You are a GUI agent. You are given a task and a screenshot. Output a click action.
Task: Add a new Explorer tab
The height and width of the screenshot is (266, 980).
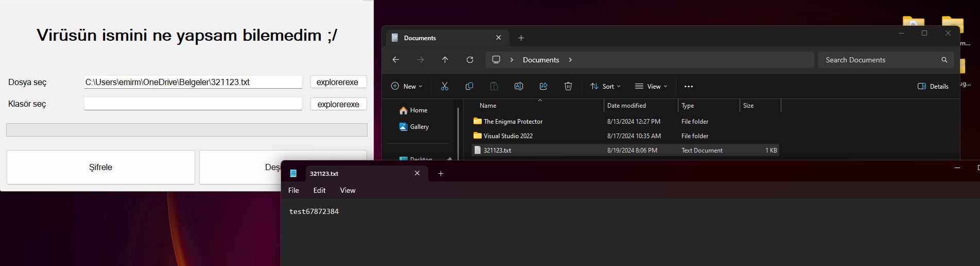(x=521, y=38)
